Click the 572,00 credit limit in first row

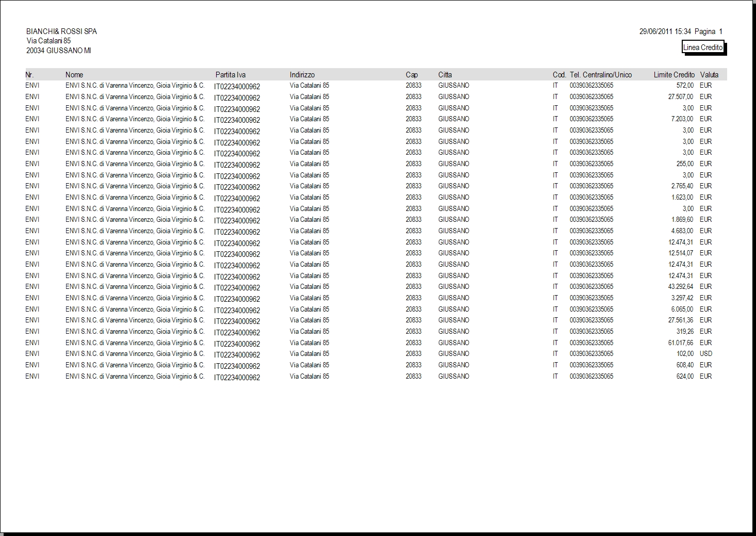pos(685,86)
